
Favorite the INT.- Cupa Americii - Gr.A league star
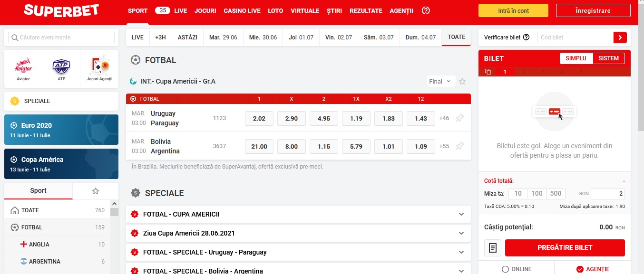[462, 81]
